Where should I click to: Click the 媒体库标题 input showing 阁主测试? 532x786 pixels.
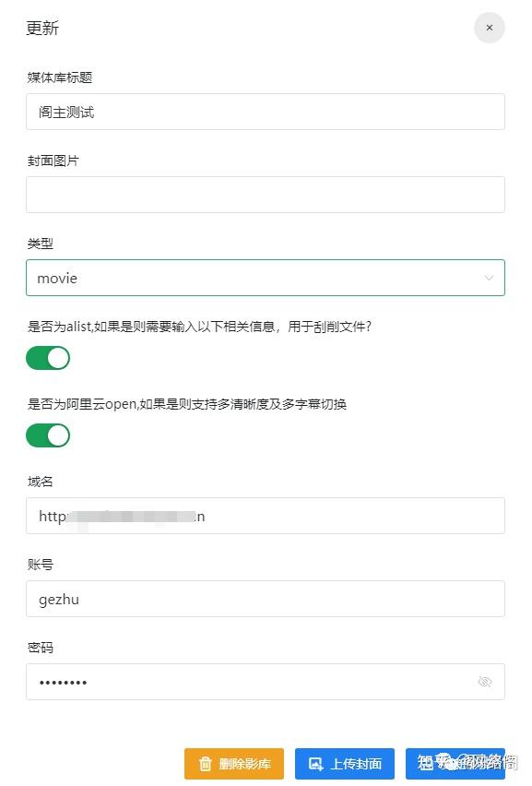[x=266, y=111]
